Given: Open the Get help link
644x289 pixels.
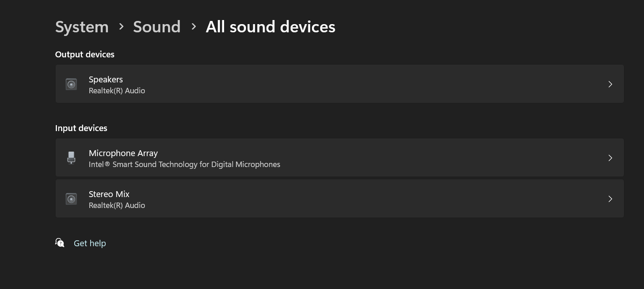Looking at the screenshot, I should pos(90,243).
